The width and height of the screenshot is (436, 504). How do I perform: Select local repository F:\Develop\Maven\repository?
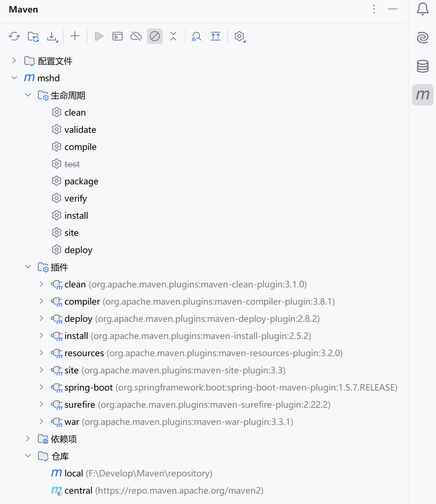click(132, 473)
